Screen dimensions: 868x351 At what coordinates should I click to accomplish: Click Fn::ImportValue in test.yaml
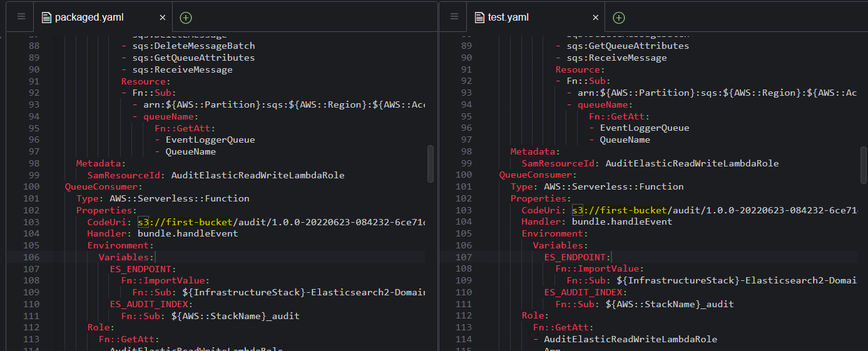point(597,269)
